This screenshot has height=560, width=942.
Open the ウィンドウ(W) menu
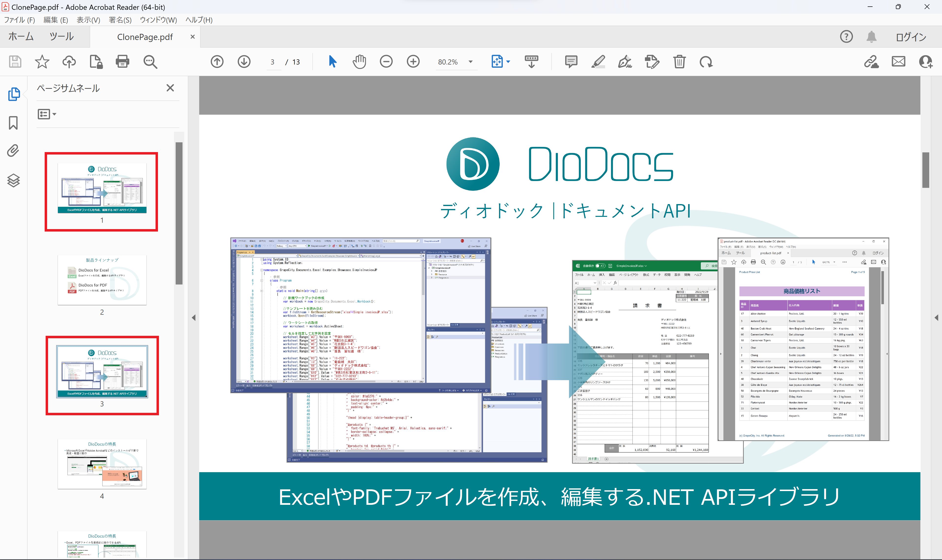click(158, 20)
